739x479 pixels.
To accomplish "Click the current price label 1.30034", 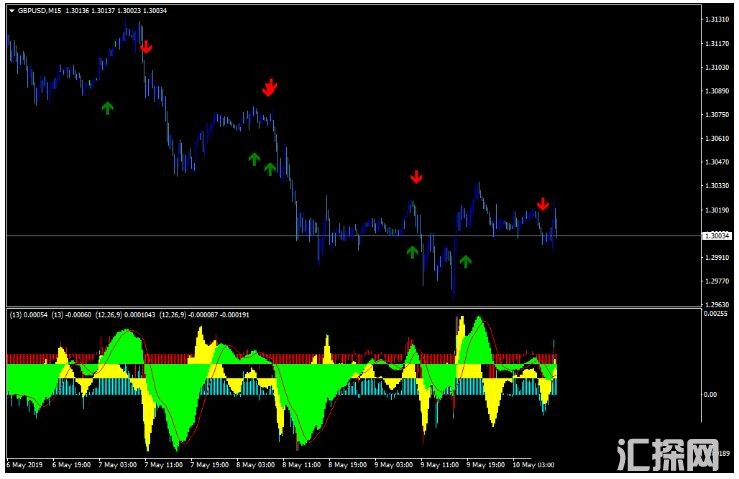I will [x=717, y=235].
